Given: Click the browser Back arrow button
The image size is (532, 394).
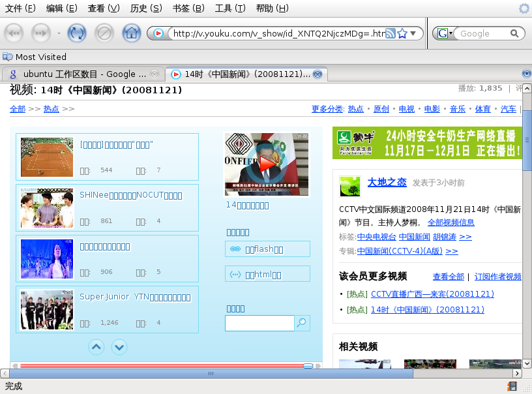Looking at the screenshot, I should [x=14, y=33].
